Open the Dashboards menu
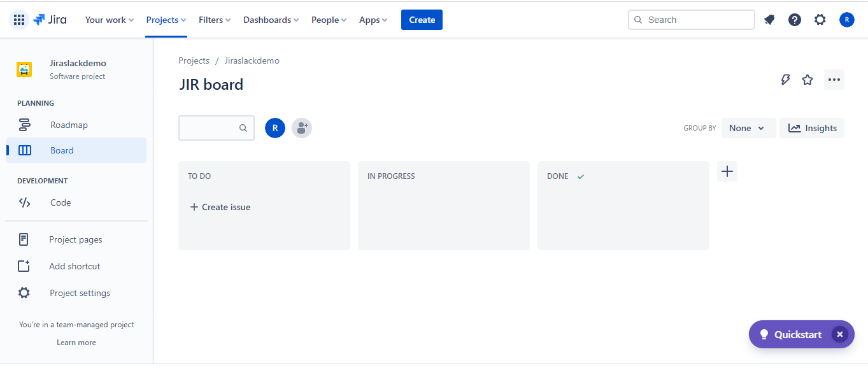 (271, 19)
